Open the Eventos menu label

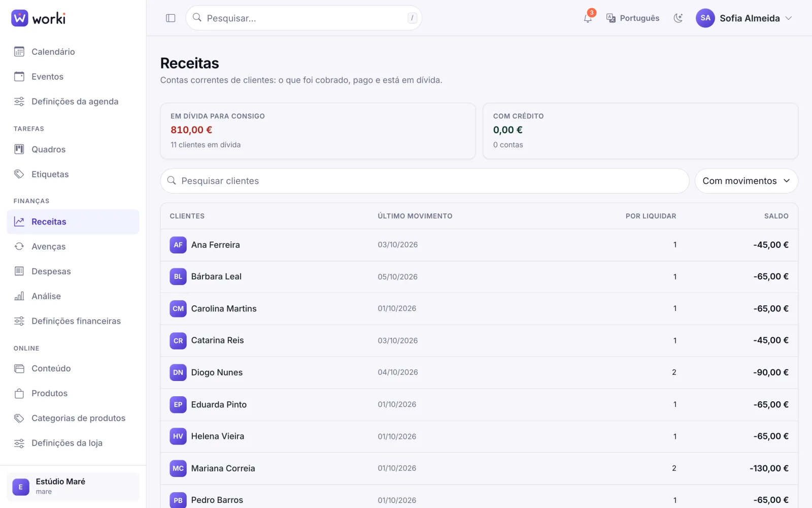click(x=48, y=77)
